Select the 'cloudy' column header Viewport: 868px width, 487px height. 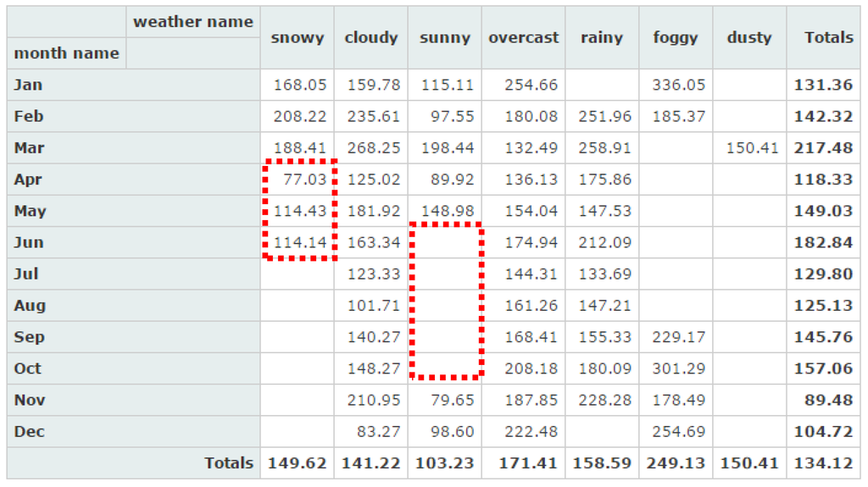(370, 37)
